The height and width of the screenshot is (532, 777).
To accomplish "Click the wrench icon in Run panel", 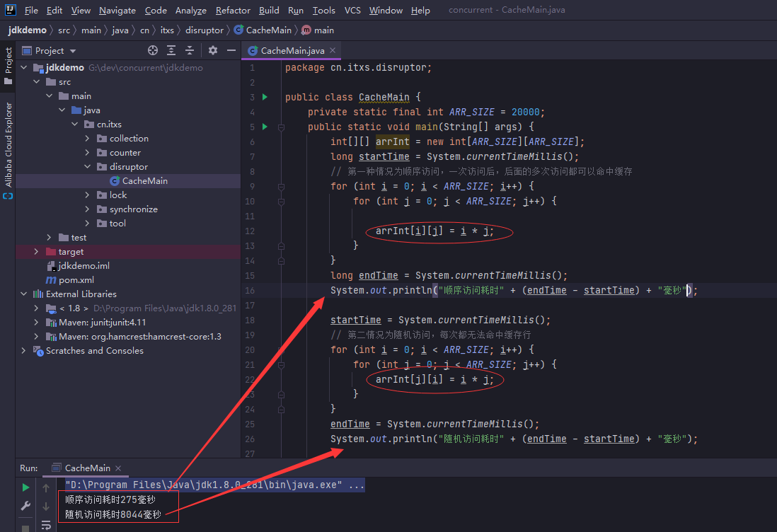I will click(25, 506).
